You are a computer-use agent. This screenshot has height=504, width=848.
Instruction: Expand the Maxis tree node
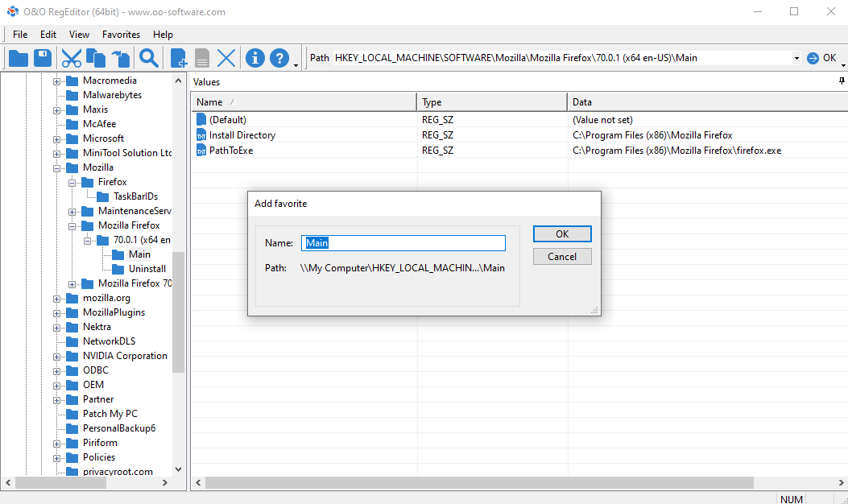point(56,110)
